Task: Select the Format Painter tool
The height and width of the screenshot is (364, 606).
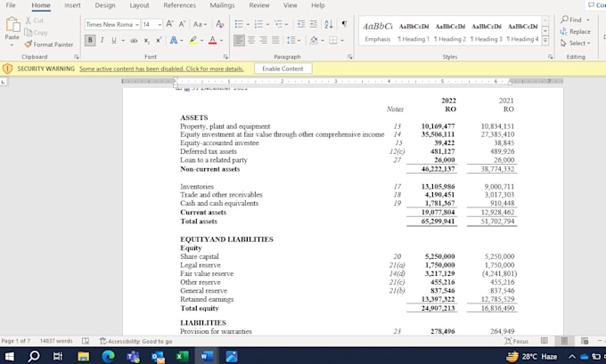Action: click(x=49, y=44)
